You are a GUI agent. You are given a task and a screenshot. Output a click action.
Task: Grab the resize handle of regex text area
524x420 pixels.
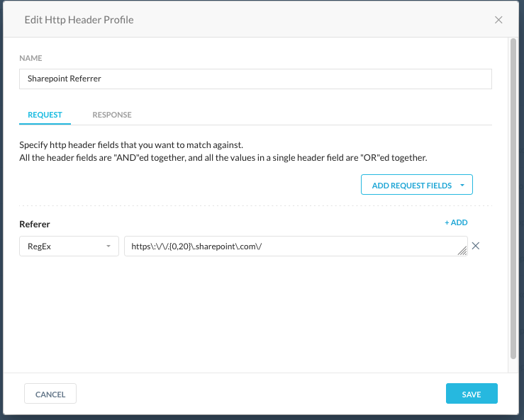click(x=462, y=251)
